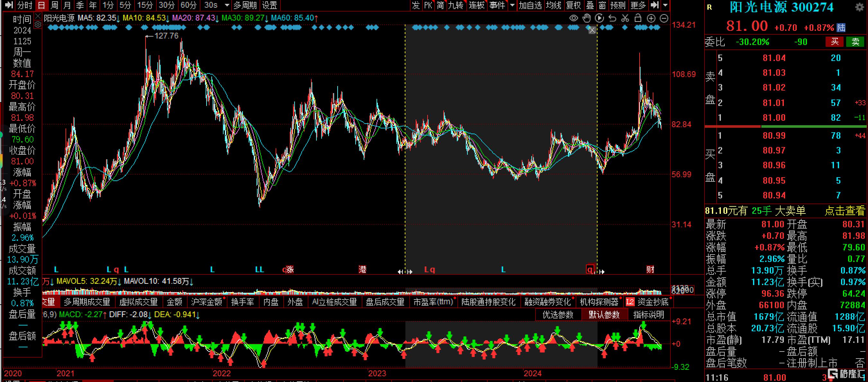The image size is (868, 382).
Task: Open the dropdown arrow after 事件
Action: [x=512, y=5]
